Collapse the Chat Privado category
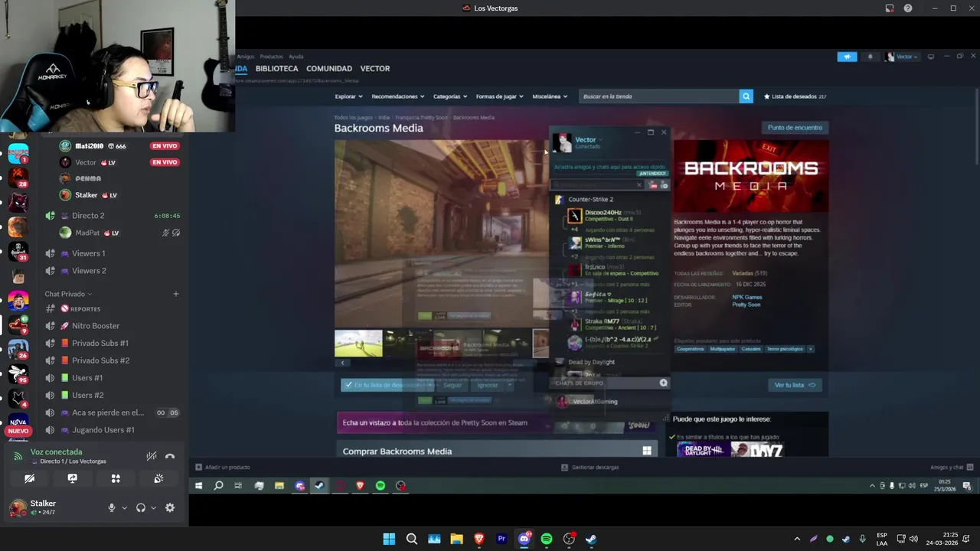Image resolution: width=980 pixels, height=551 pixels. coord(68,294)
